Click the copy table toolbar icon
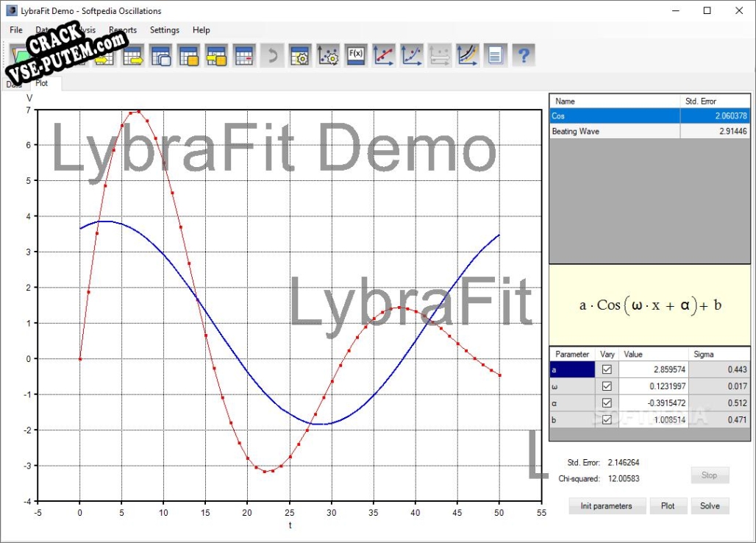This screenshot has height=543, width=756. pyautogui.click(x=160, y=55)
